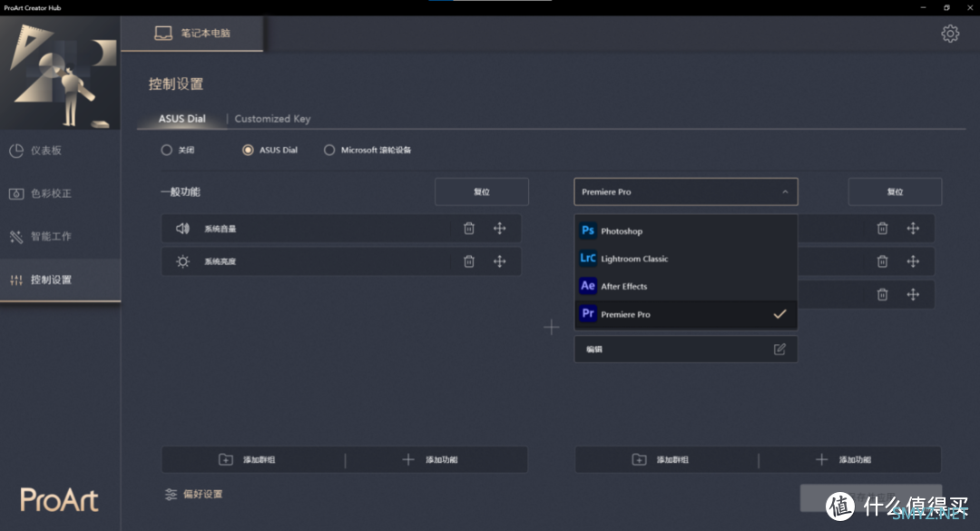Screen dimensions: 980x531
Task: Switch to the Customized Key tab
Action: tap(272, 118)
